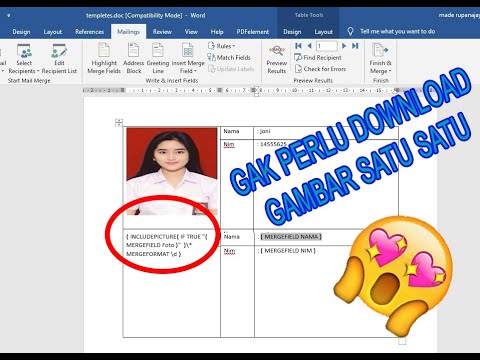
Task: Click Tell me what you want to do
Action: 397,32
